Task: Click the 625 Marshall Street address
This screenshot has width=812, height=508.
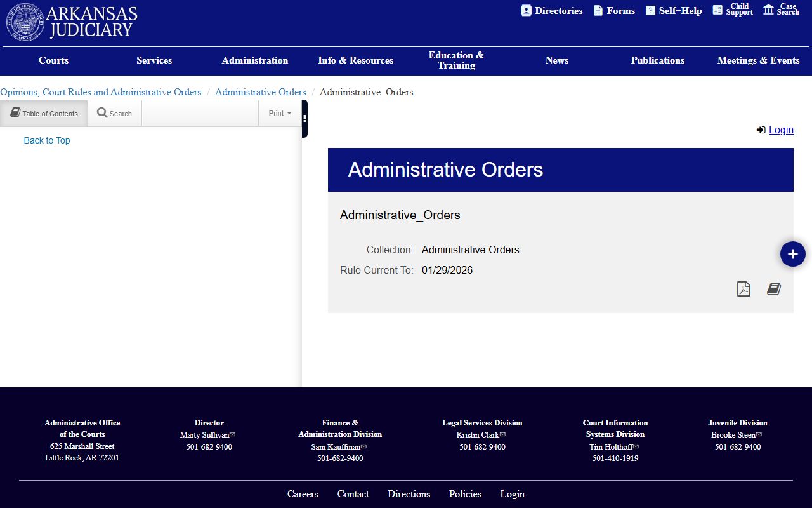Action: (82, 446)
